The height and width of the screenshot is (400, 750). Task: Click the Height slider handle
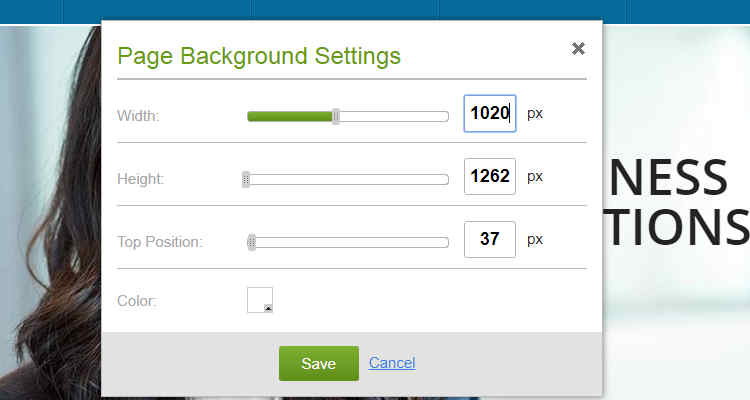click(246, 179)
